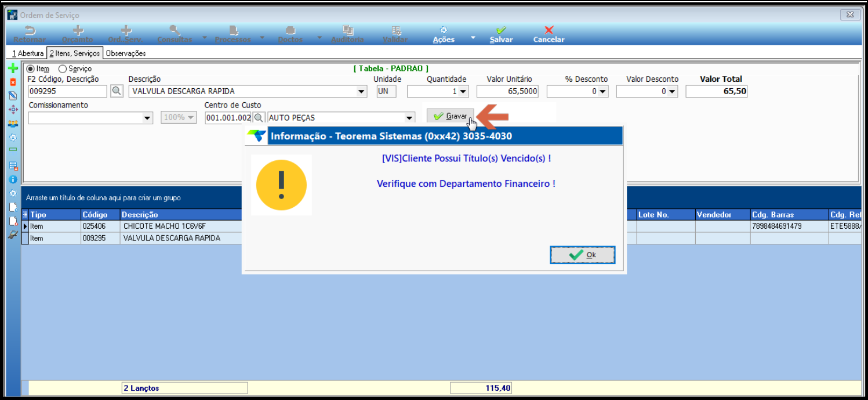
Task: Click the Retornar toolbar button
Action: [30, 35]
